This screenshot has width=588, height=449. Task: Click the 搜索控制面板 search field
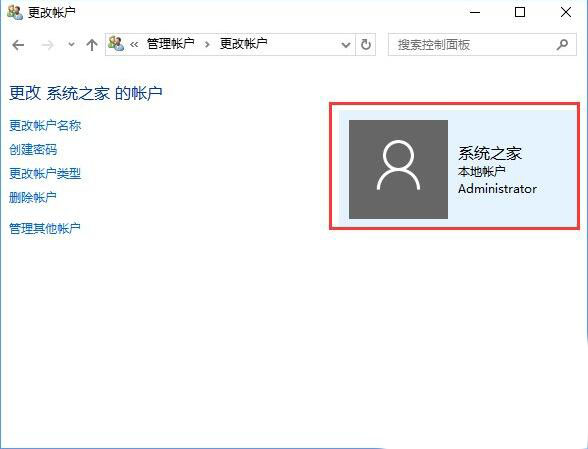click(x=482, y=45)
